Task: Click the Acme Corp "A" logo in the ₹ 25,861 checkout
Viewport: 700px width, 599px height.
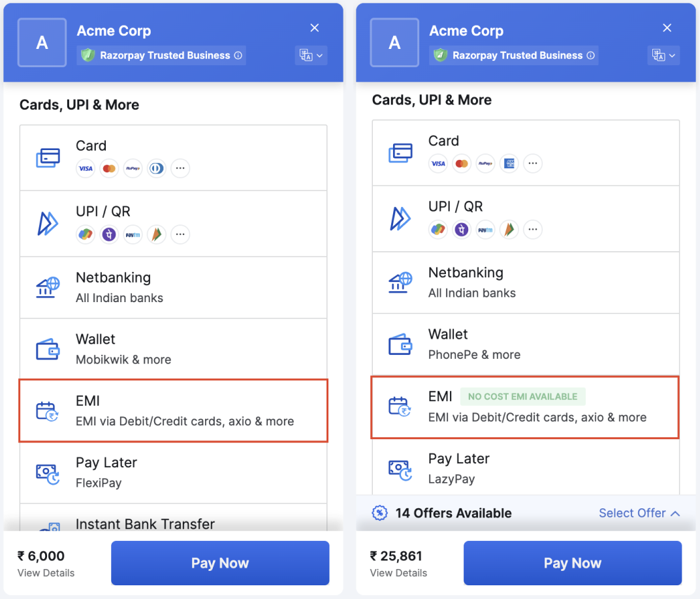Action: [394, 42]
